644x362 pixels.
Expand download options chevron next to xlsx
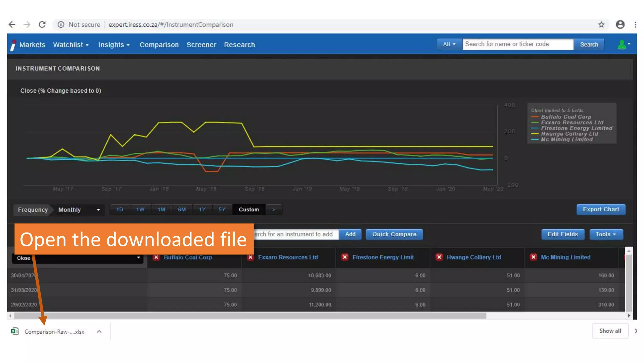99,332
